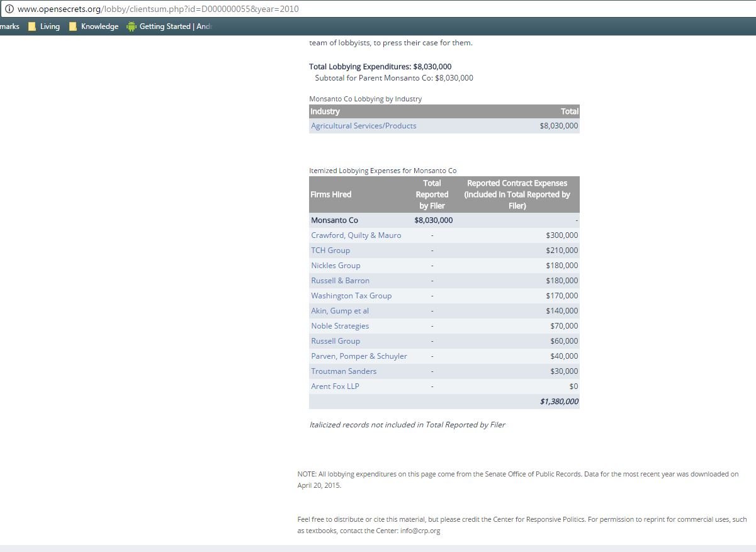
Task: Open Agricultural Services/Products industry link
Action: coord(363,126)
